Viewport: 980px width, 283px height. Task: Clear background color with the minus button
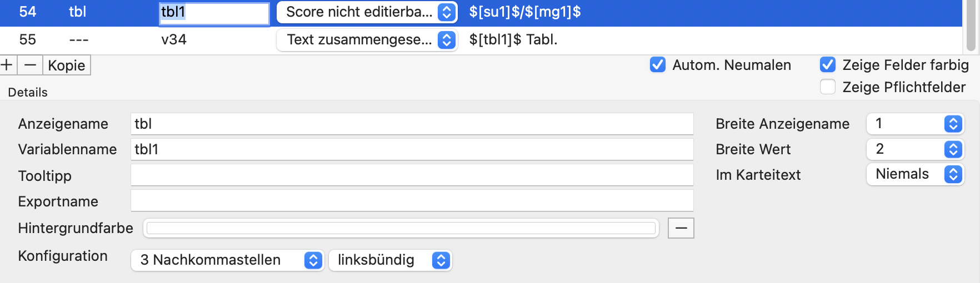tap(681, 228)
